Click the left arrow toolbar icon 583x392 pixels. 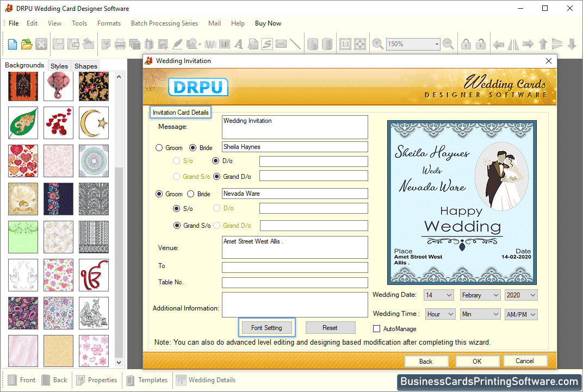(x=498, y=44)
